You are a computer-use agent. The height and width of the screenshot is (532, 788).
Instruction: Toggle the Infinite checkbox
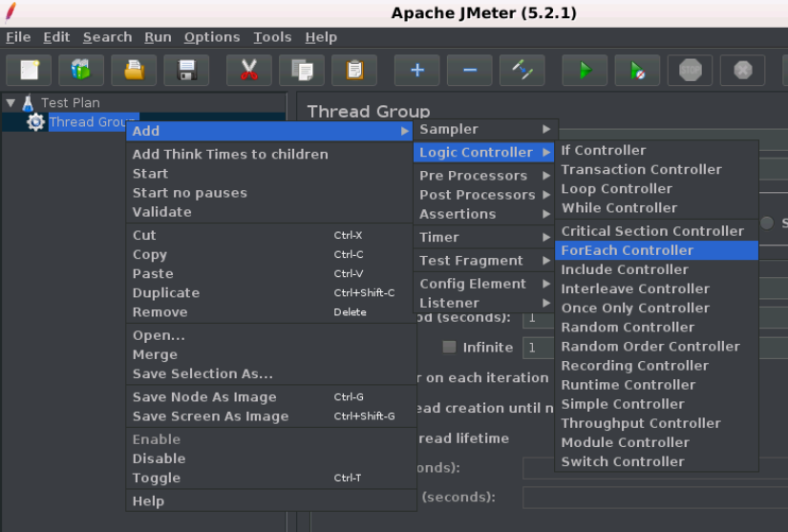(x=449, y=347)
